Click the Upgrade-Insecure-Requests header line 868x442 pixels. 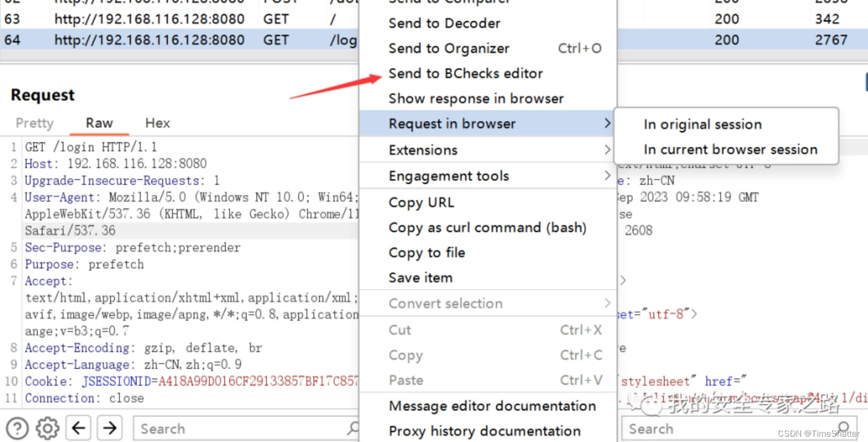coord(122,181)
